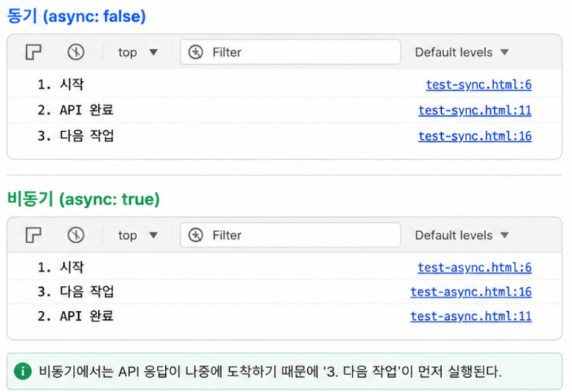Click green info icon in note
This screenshot has width=572, height=392.
click(x=22, y=371)
